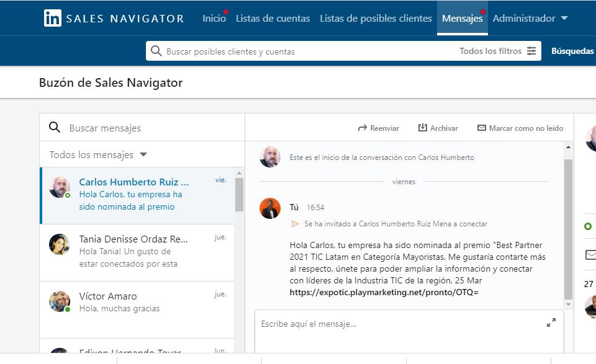Viewport: 596px width, 364px height.
Task: Click the magnifier icon in top search bar
Action: pyautogui.click(x=156, y=51)
